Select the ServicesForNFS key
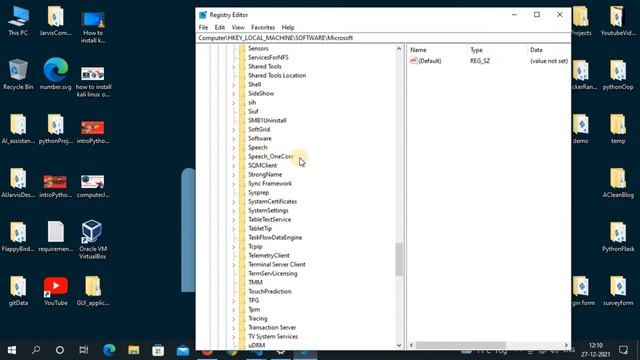The image size is (640, 360). tap(268, 57)
